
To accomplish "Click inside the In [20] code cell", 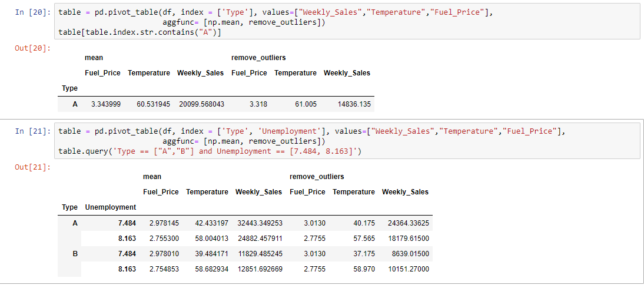I will 347,22.
